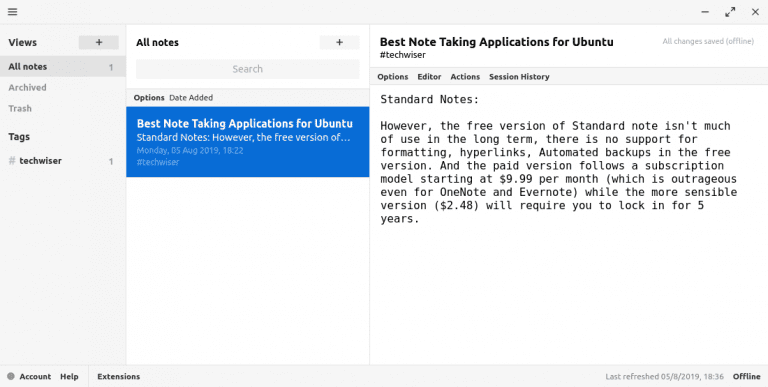Open the Account panel
This screenshot has width=768, height=387.
click(x=35, y=377)
